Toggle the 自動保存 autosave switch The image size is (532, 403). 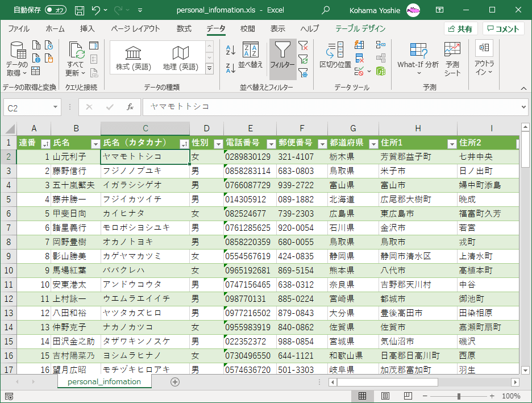pos(56,10)
